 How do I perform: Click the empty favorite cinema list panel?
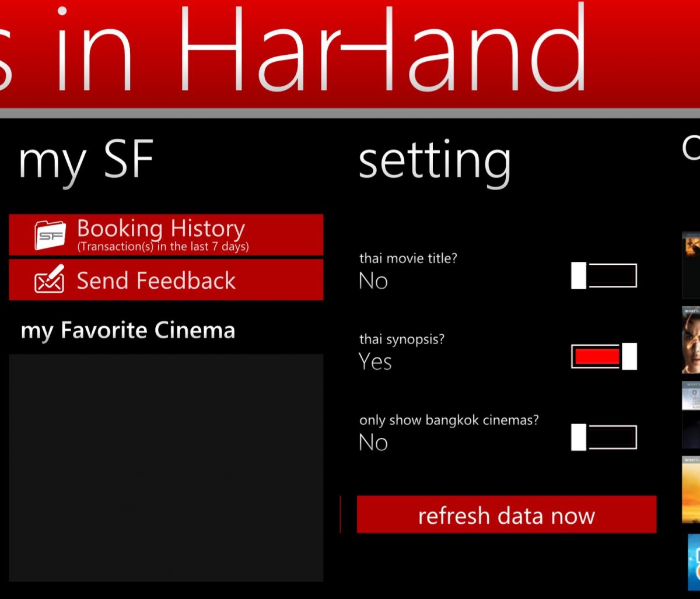166,468
